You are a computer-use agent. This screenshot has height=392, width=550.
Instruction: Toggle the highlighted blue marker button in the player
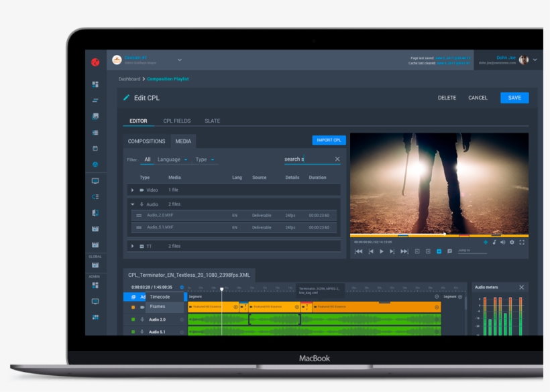[x=439, y=251]
